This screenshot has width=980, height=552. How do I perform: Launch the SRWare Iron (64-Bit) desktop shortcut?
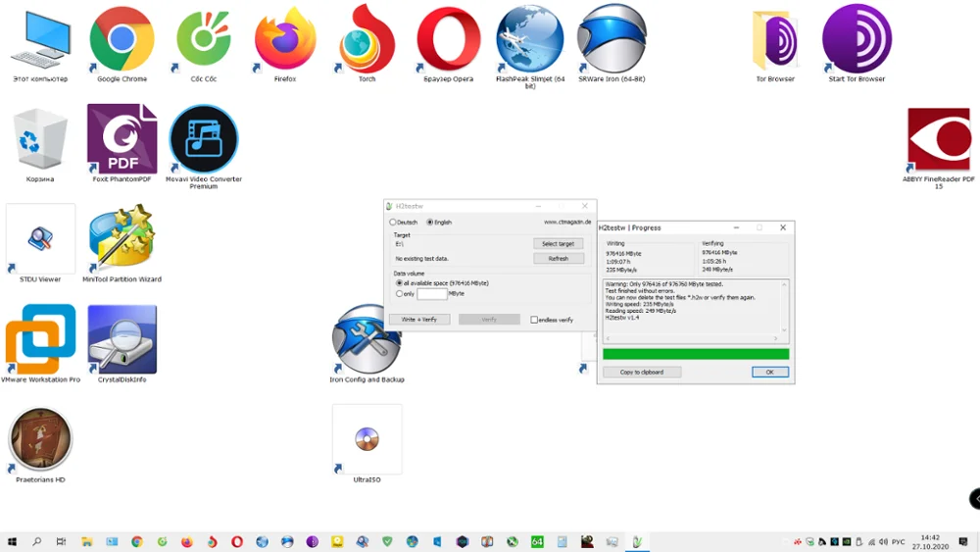click(x=612, y=42)
